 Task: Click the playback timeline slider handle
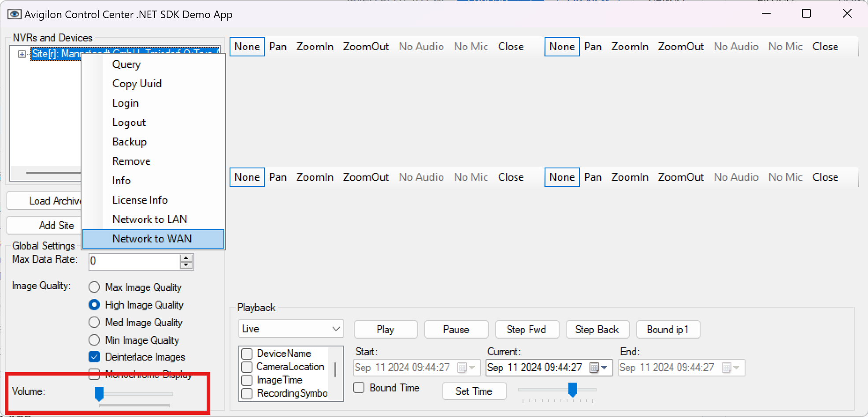tap(573, 390)
